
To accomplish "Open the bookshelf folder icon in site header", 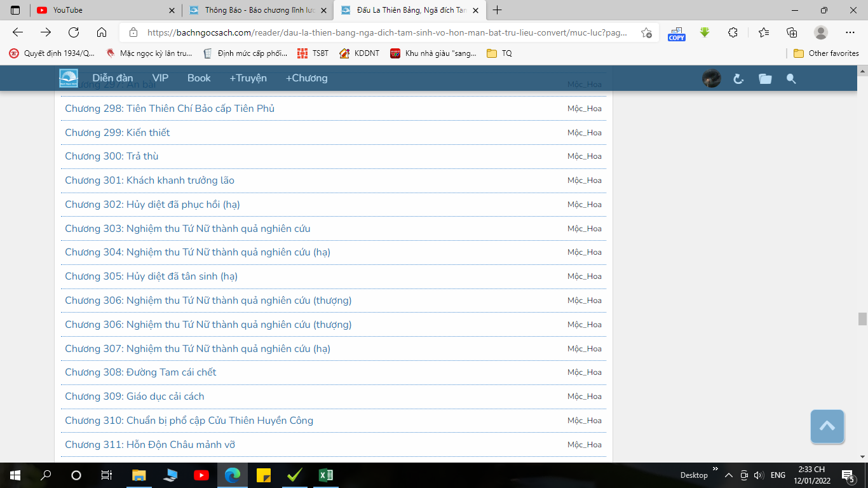I will coord(765,79).
